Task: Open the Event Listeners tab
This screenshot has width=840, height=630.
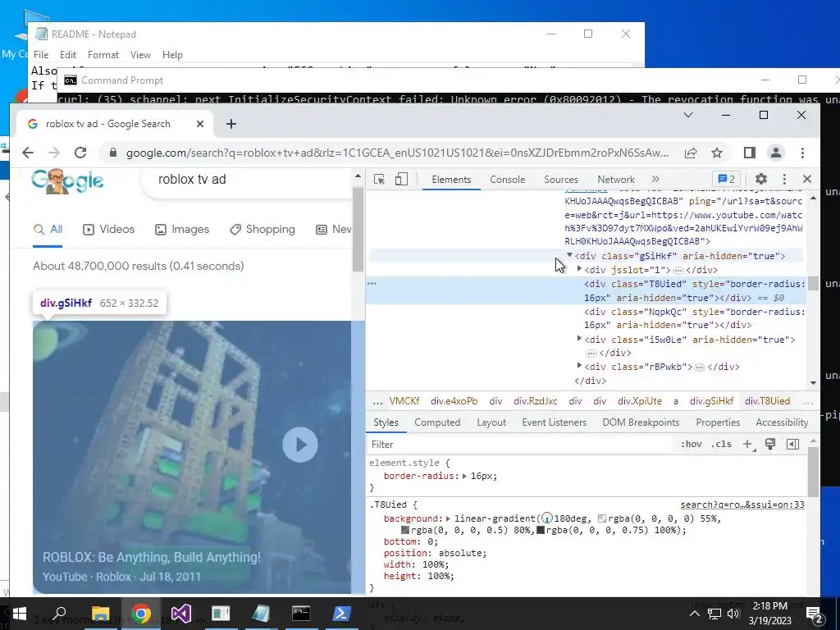Action: (x=554, y=422)
